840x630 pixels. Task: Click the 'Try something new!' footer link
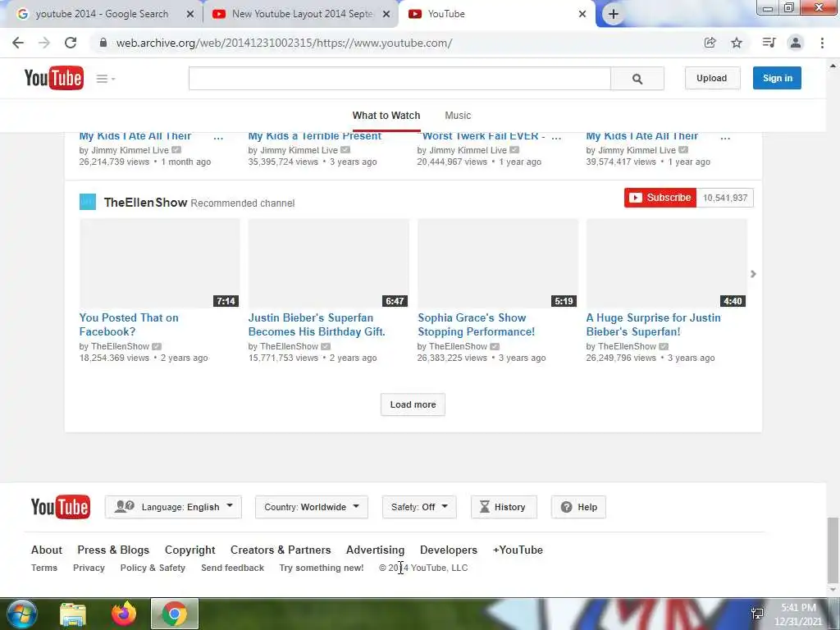[x=322, y=568]
